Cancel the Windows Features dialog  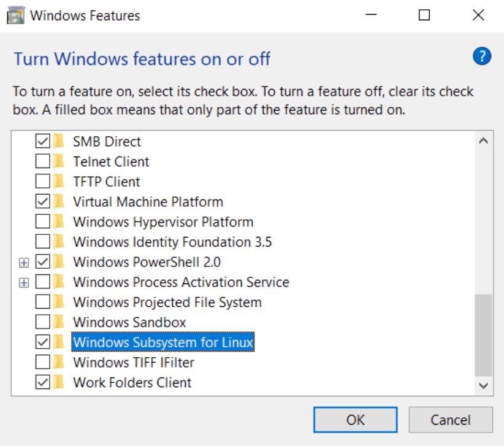[450, 420]
